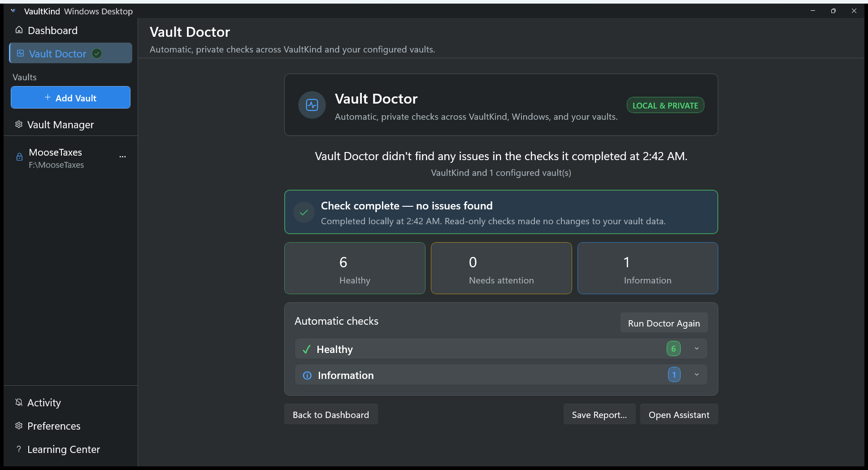Open Vault Manager
This screenshot has height=470, width=868.
(x=70, y=124)
